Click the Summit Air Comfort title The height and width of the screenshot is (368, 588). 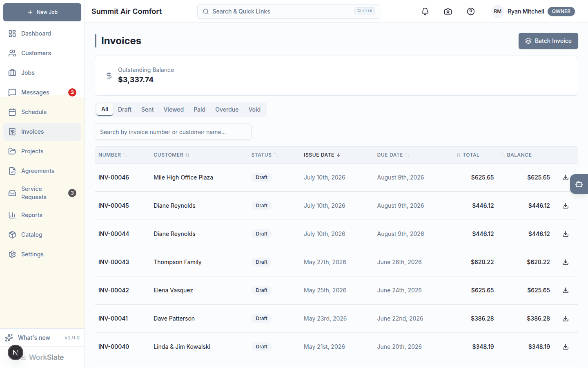coord(127,11)
